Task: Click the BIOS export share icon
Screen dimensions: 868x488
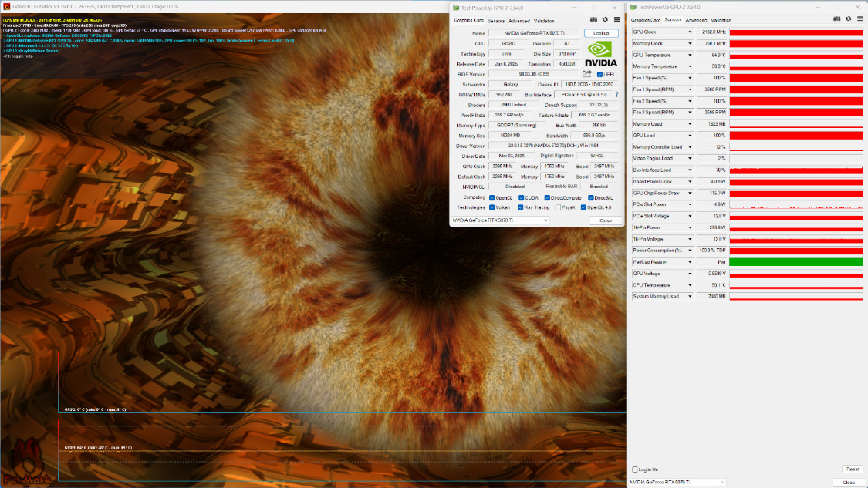Action: pyautogui.click(x=586, y=74)
